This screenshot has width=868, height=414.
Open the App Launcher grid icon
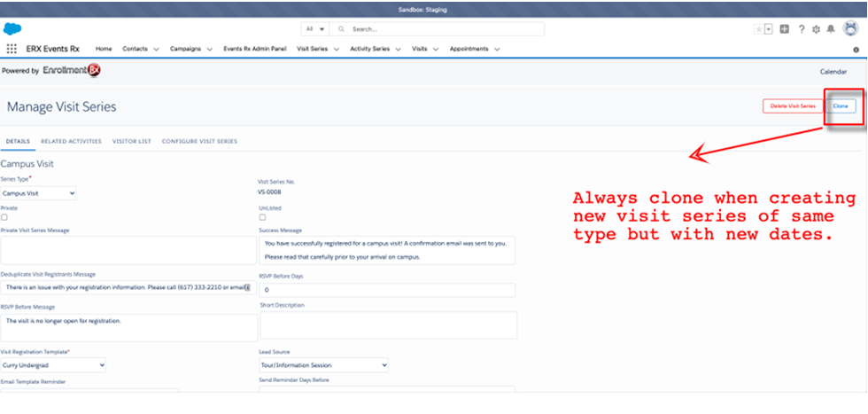click(12, 49)
